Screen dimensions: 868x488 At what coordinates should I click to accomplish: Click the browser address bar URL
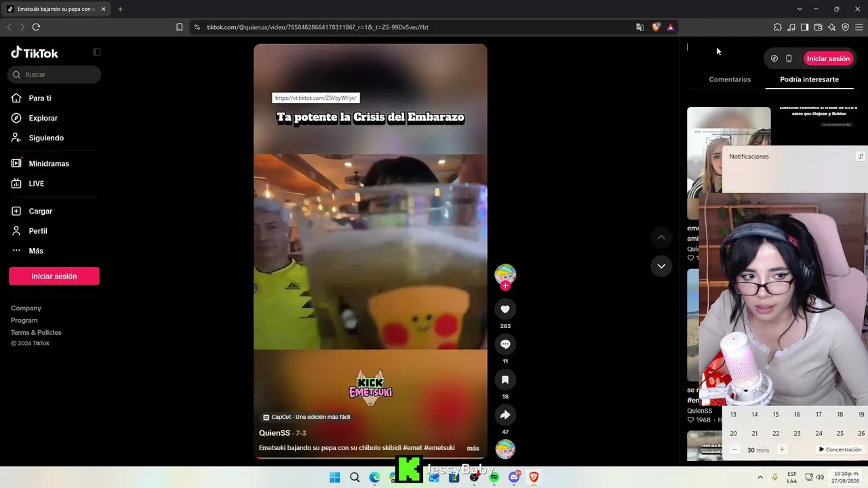(317, 27)
